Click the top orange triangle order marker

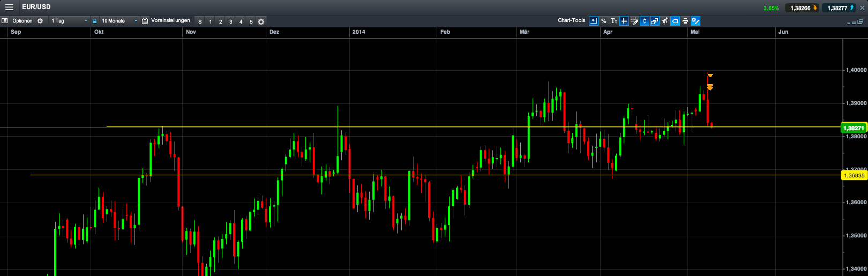(x=710, y=75)
